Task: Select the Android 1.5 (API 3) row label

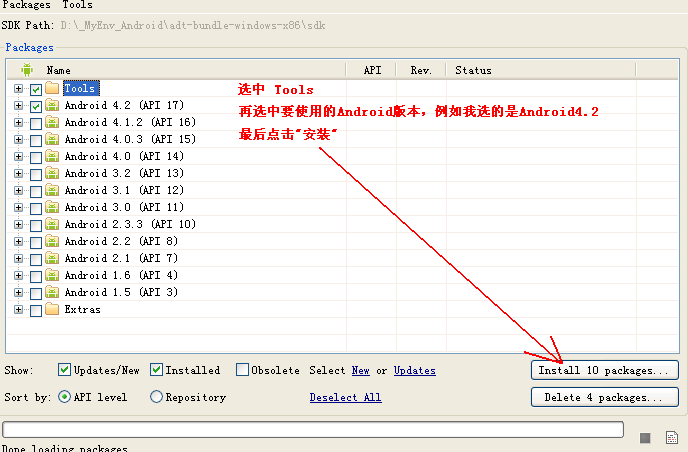Action: coord(121,292)
